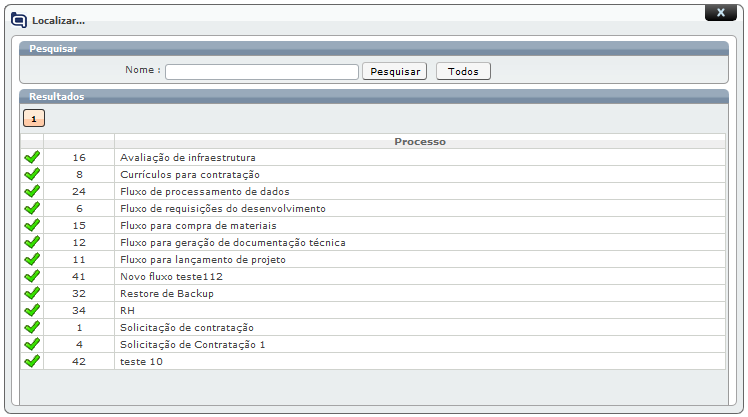The width and height of the screenshot is (748, 417).
Task: Sort by the Processo column header
Action: click(419, 141)
